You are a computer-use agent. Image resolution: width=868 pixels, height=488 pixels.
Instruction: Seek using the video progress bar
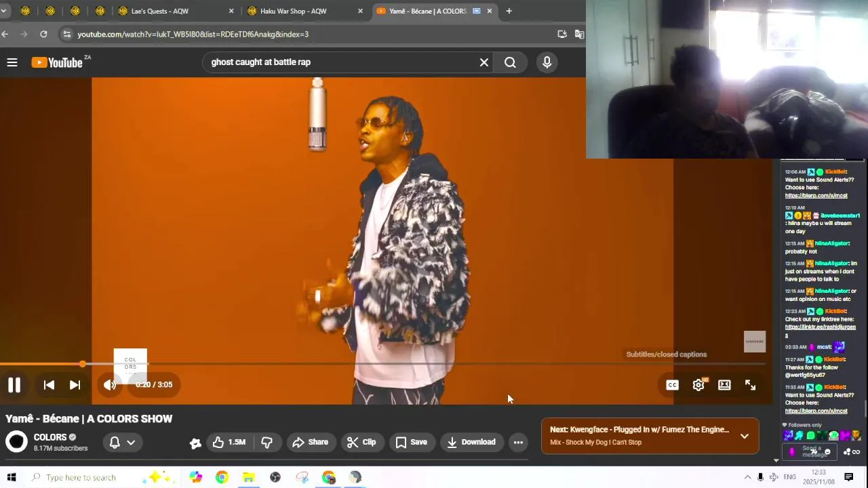coord(382,364)
